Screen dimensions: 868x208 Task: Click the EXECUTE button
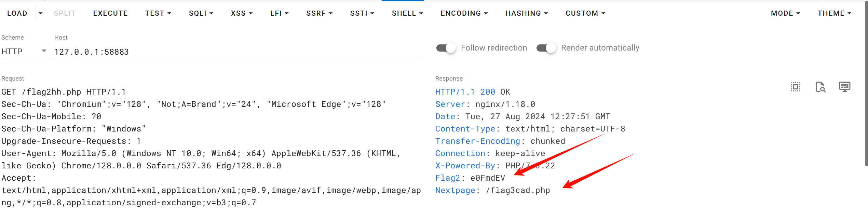(110, 13)
